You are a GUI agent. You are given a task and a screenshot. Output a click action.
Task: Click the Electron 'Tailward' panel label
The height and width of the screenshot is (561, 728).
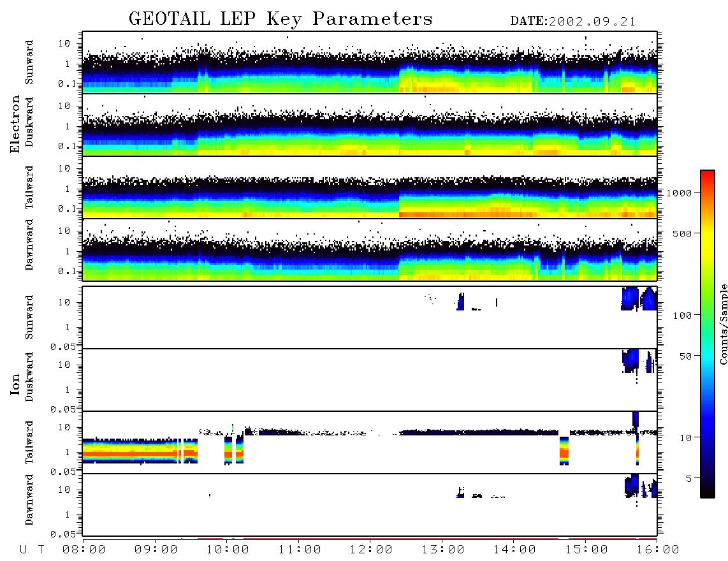[x=29, y=187]
